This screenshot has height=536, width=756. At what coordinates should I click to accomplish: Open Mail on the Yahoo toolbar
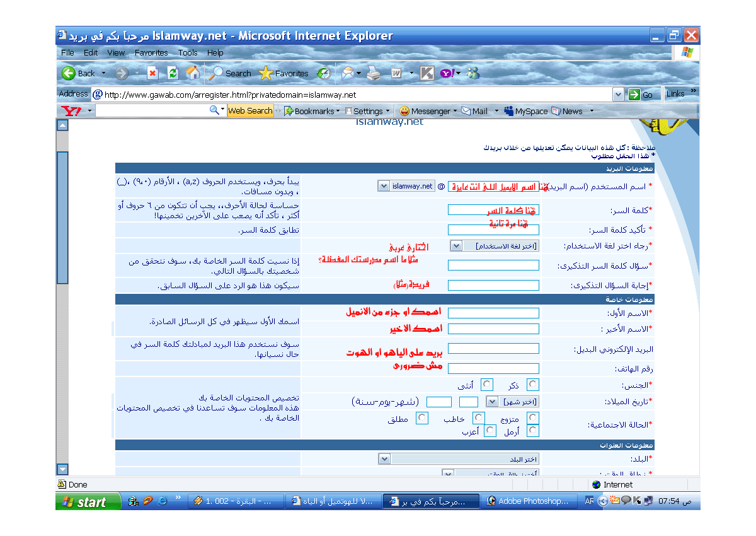pyautogui.click(x=474, y=111)
